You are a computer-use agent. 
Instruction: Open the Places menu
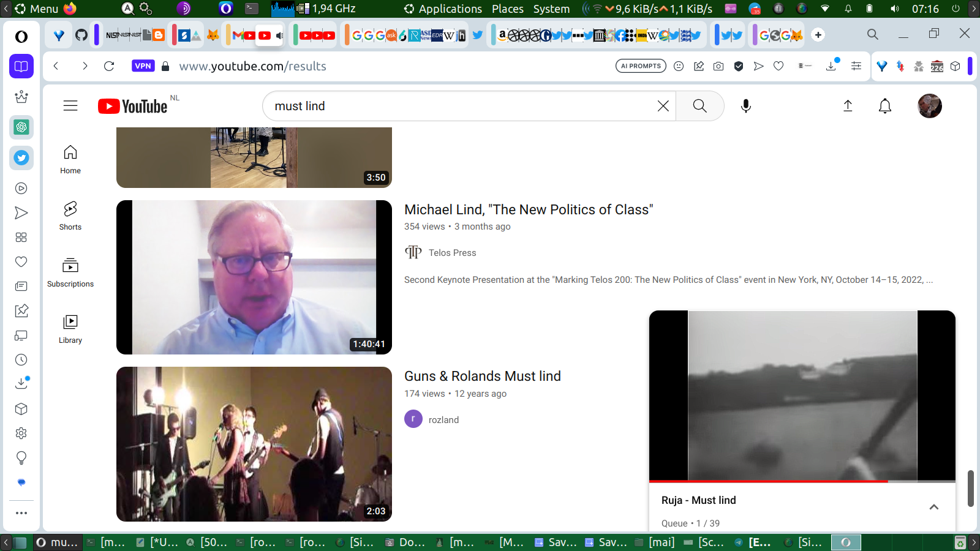coord(508,9)
